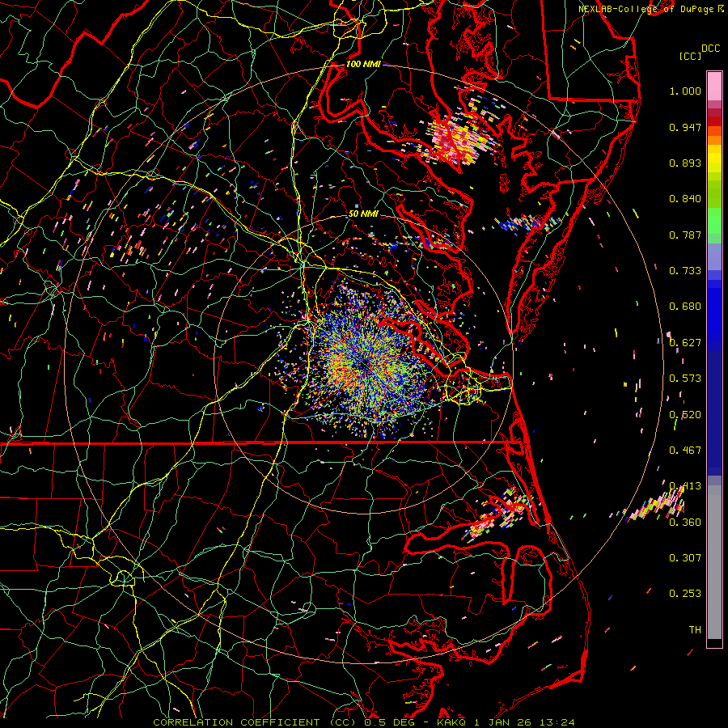
Task: Pick the bright green swatch above 0.787
Action: coord(714,221)
